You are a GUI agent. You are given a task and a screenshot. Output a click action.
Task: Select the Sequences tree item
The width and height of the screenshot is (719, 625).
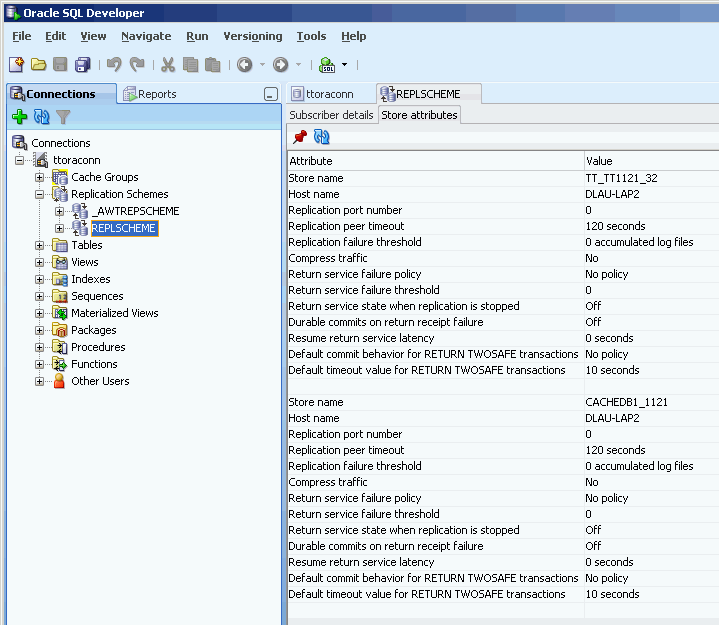coord(97,296)
